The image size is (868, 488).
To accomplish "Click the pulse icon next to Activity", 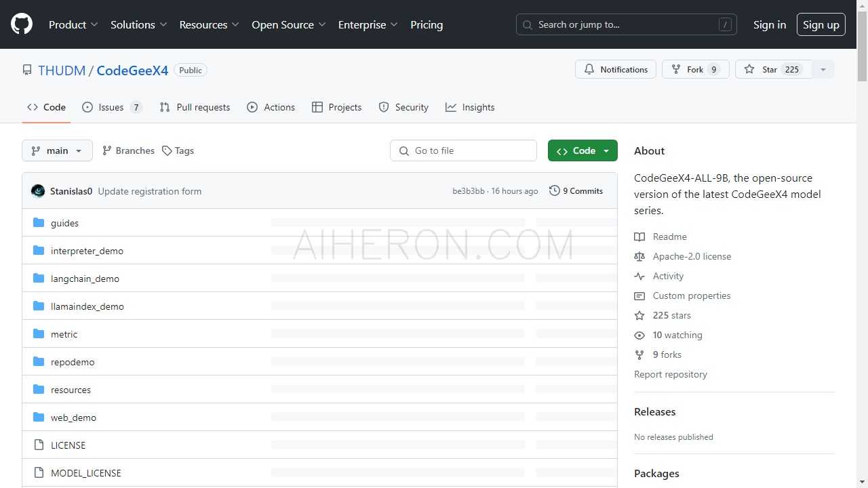I will click(x=639, y=276).
